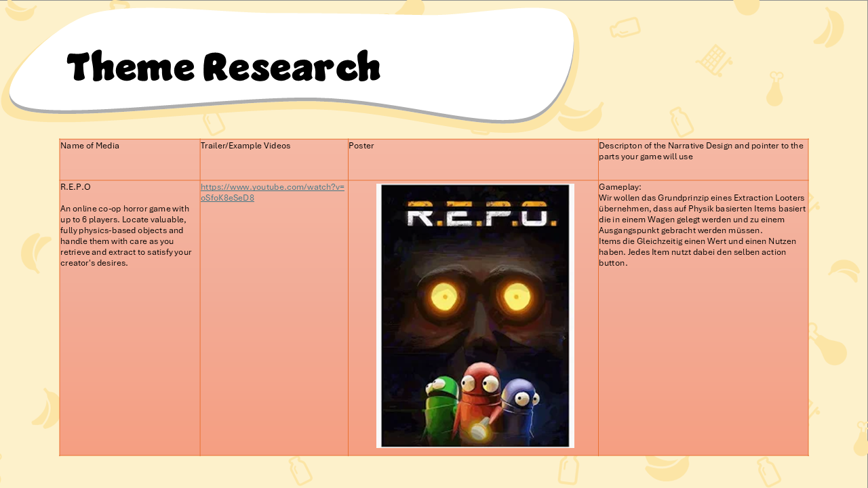
Task: Select the 'Trailer/Example Videos' header cell
Action: point(274,160)
